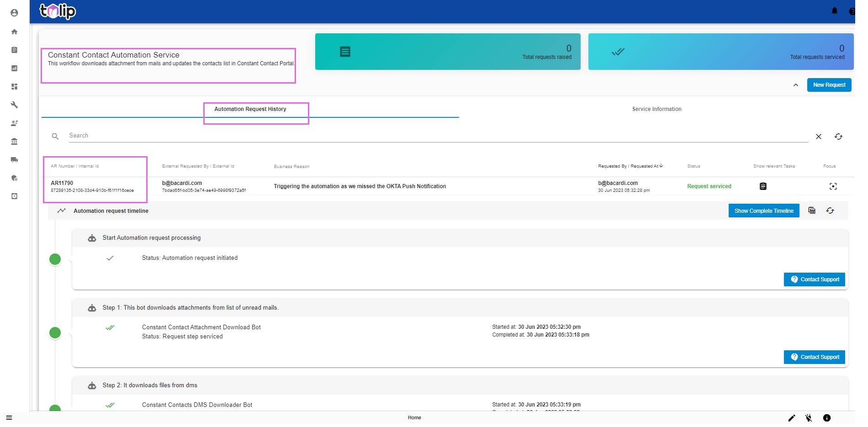Open the clipboard tasks icon in sidebar
Viewport: 868px width, 427px height.
[x=14, y=50]
